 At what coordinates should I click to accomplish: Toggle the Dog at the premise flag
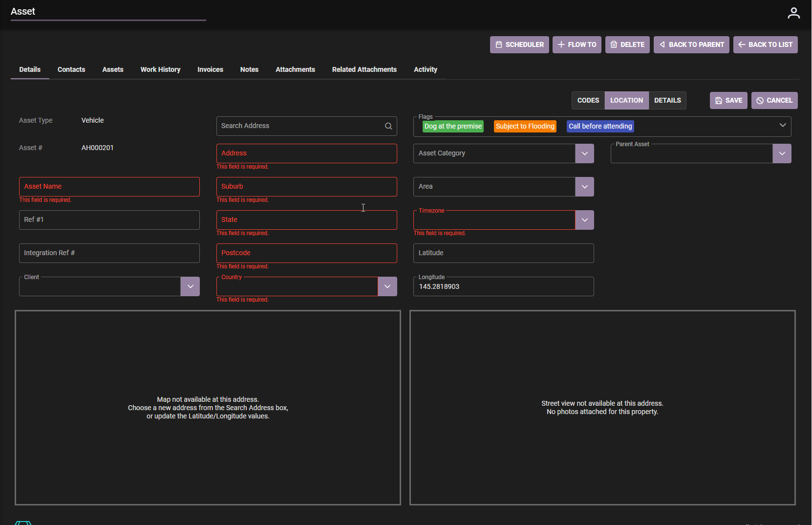452,126
